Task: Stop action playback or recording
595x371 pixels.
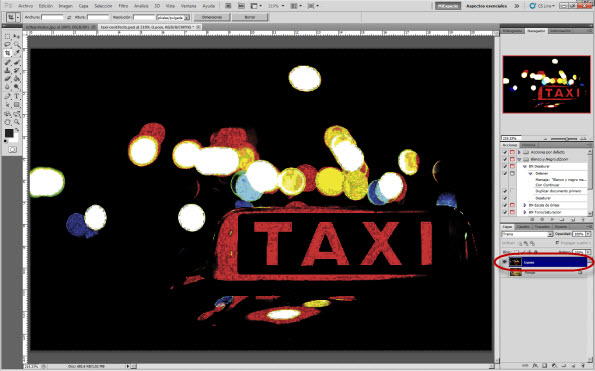Action: point(532,220)
